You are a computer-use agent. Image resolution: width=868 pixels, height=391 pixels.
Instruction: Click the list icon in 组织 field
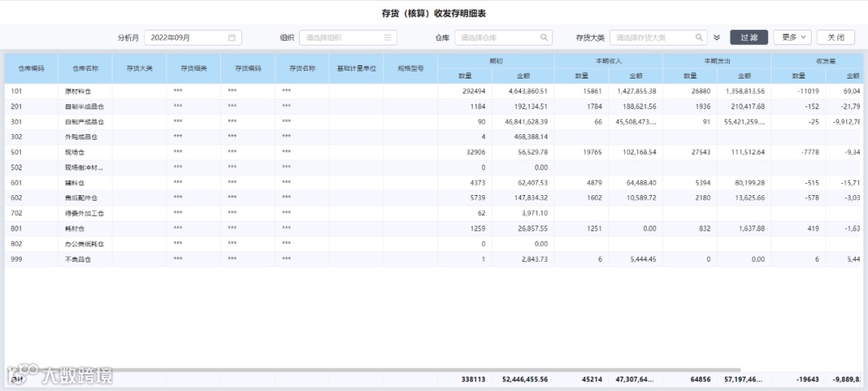[387, 38]
